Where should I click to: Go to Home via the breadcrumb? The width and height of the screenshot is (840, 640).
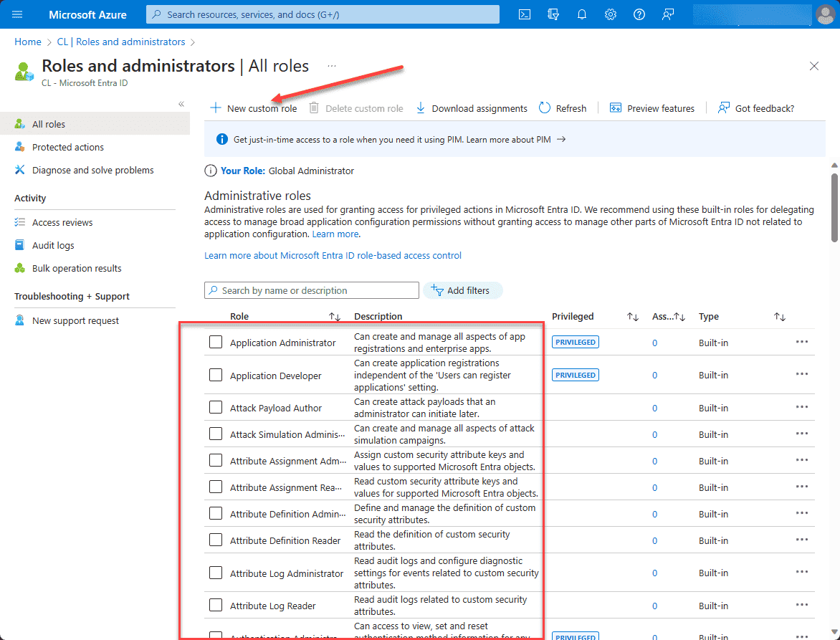[28, 42]
